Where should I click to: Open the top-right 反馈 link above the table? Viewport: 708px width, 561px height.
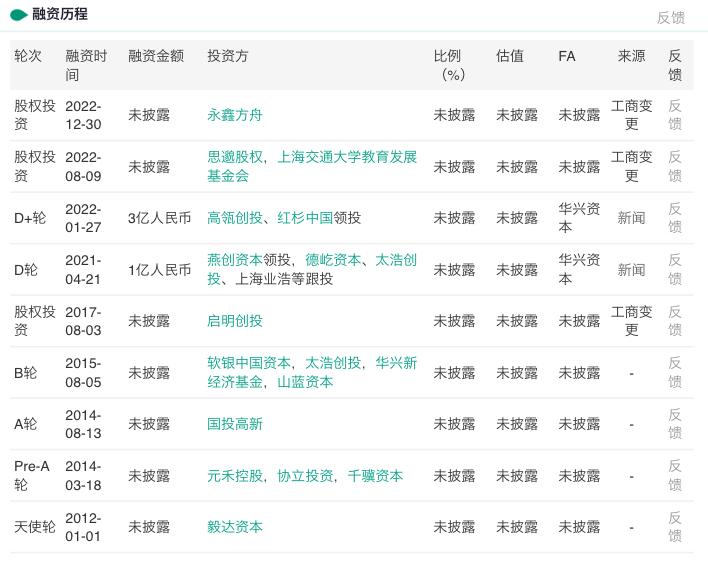coord(671,18)
